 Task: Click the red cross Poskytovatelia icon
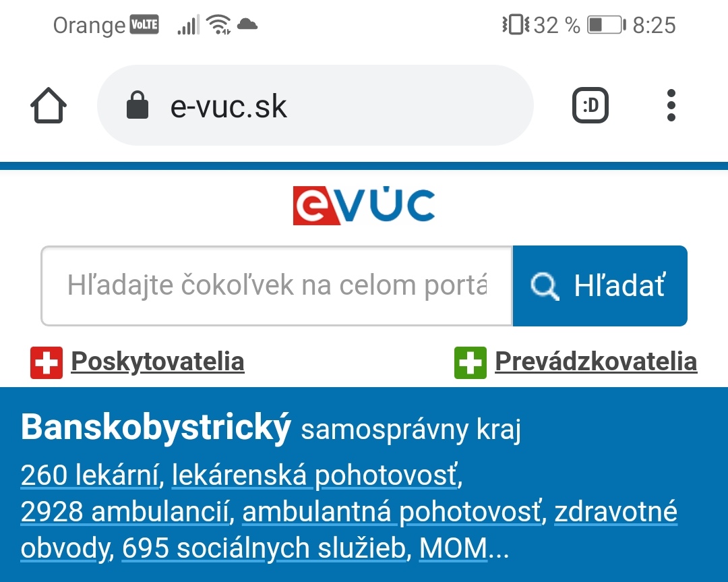(x=47, y=363)
